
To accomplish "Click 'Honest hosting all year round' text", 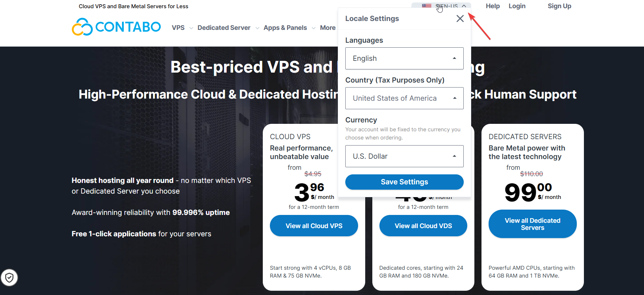I will 123,180.
